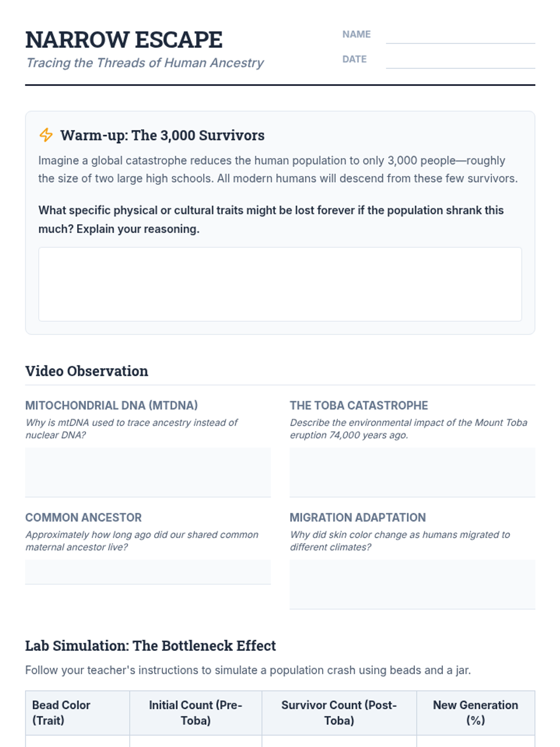Click the Lab Simulation: The Bottleneck Effect heading

[150, 646]
